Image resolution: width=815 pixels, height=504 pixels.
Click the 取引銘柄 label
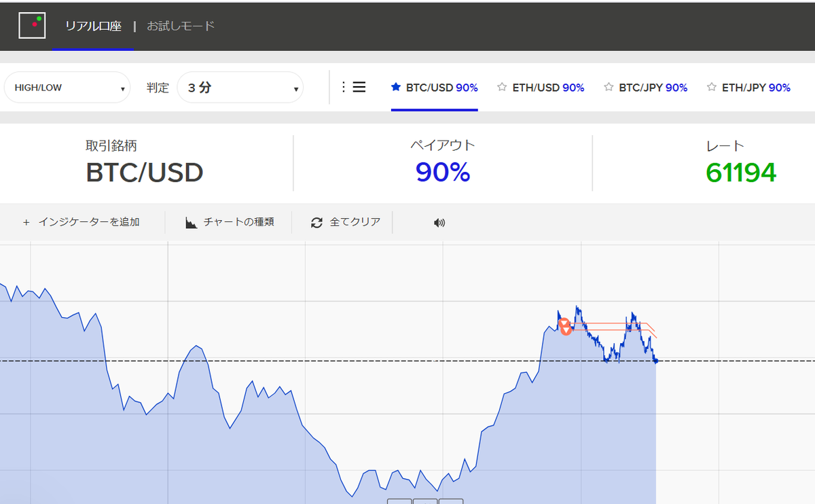[111, 145]
